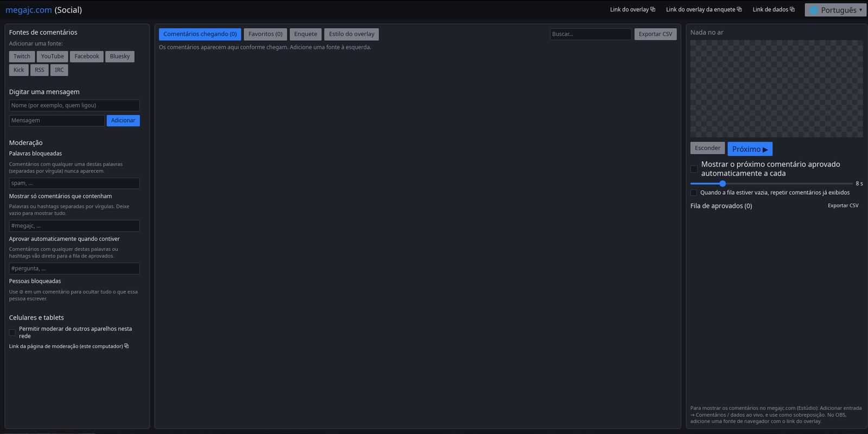Export incoming comments via Exportar CSV button

coord(655,34)
